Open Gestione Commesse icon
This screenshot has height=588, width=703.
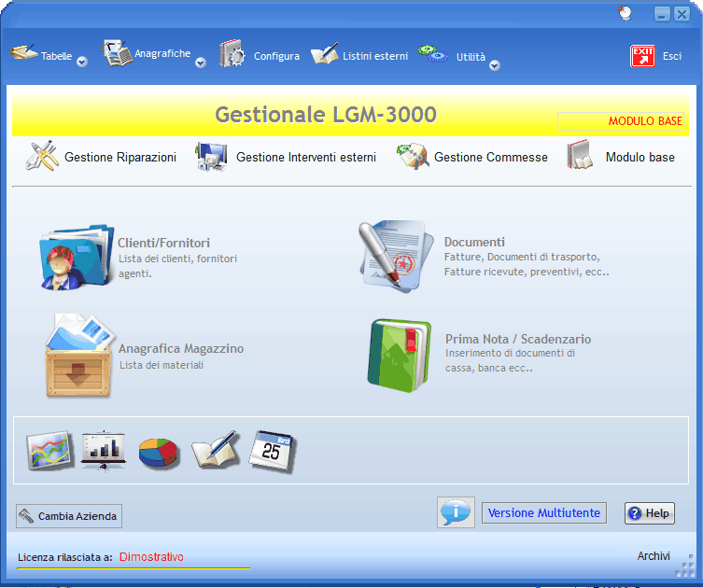tap(413, 156)
